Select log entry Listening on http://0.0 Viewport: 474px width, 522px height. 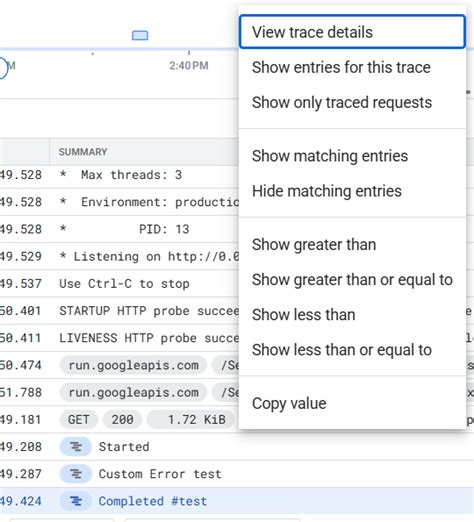[149, 256]
